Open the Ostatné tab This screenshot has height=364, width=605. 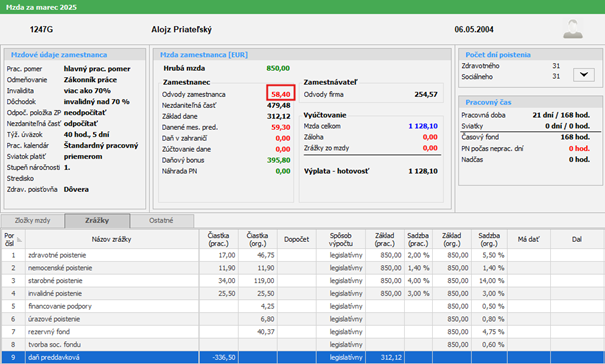pos(161,220)
